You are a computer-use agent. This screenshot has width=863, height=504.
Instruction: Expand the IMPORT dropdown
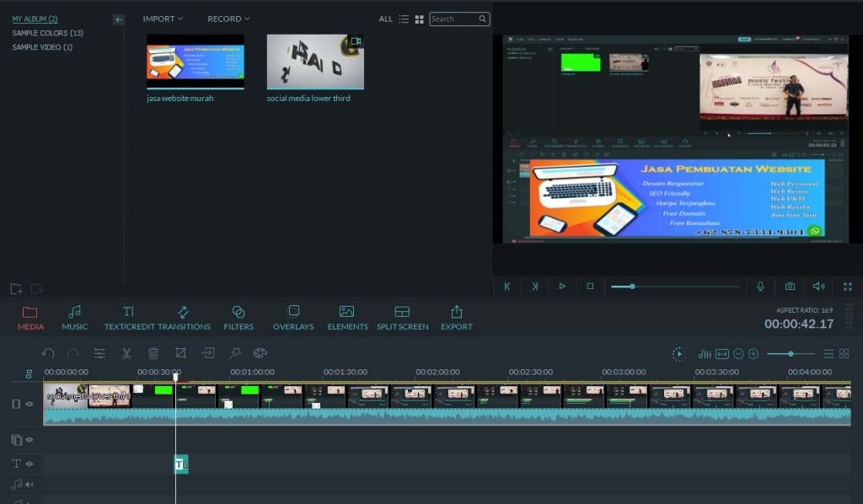pyautogui.click(x=163, y=19)
